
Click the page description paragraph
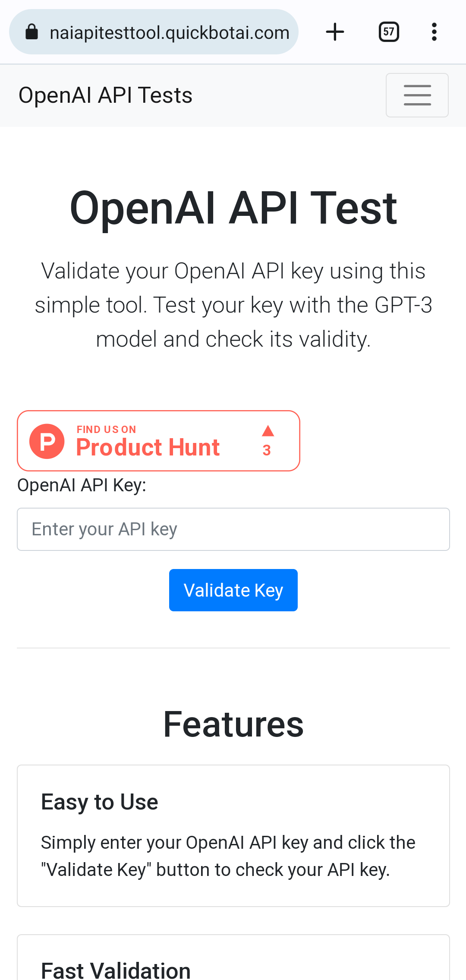click(x=233, y=305)
